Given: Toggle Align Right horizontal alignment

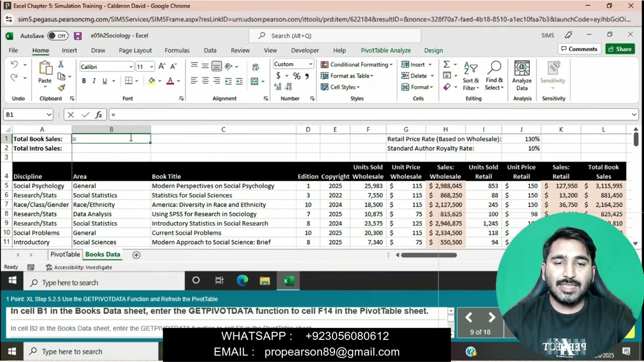Looking at the screenshot, I should [x=216, y=80].
